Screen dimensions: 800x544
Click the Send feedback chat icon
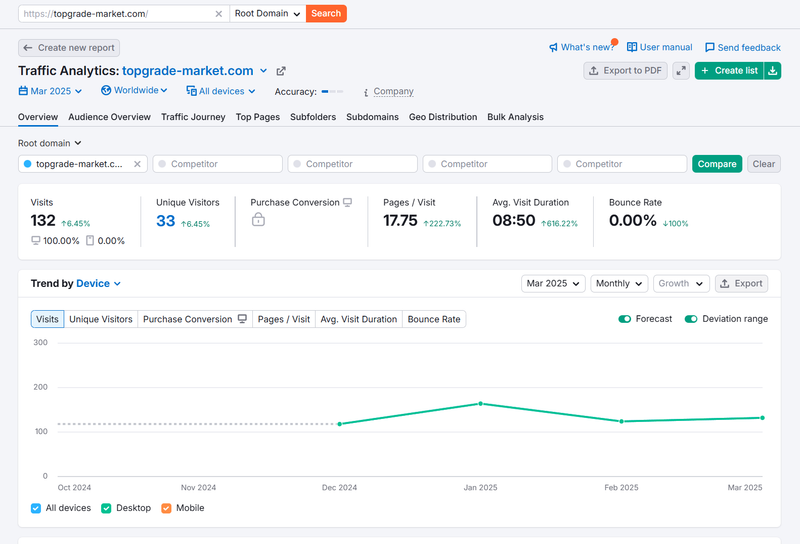tap(710, 47)
